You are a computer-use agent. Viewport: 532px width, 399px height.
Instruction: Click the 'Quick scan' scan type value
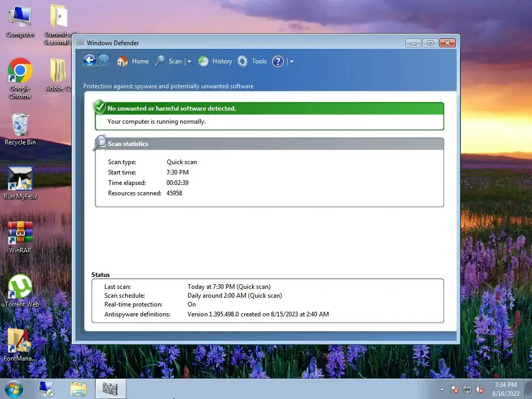coord(181,162)
